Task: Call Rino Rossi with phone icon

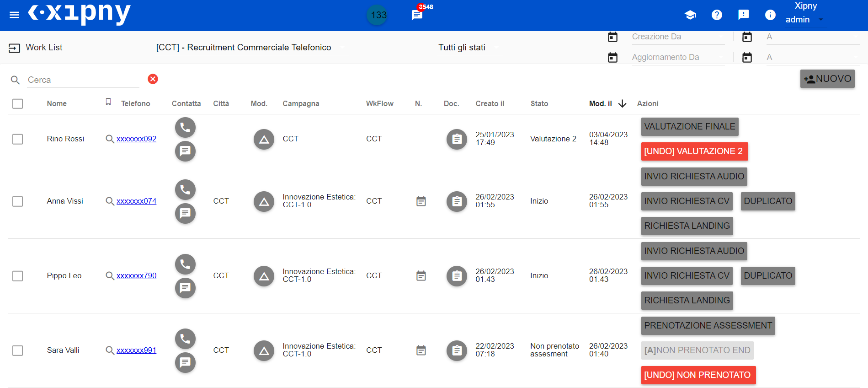Action: point(185,127)
